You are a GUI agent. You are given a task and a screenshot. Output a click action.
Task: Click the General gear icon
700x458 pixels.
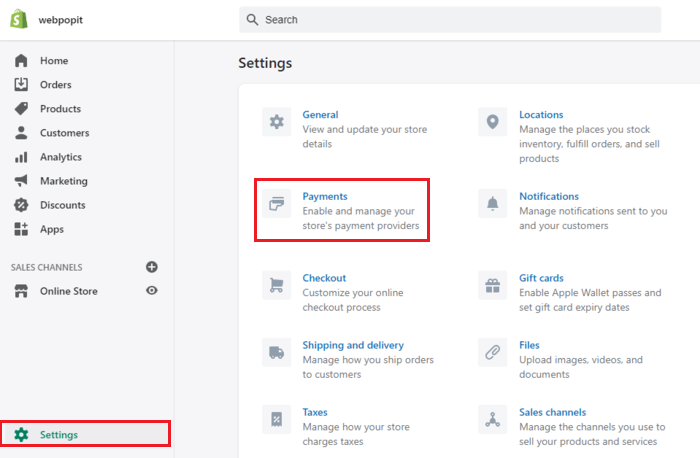point(275,122)
